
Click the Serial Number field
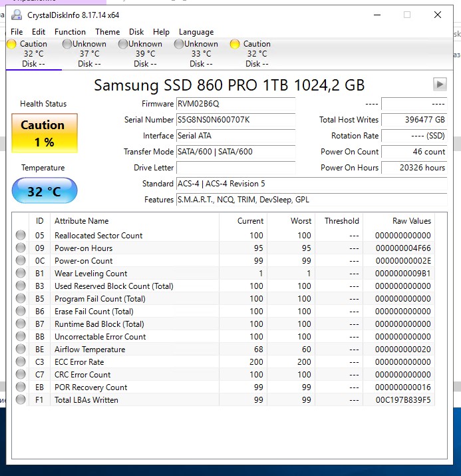tap(235, 120)
